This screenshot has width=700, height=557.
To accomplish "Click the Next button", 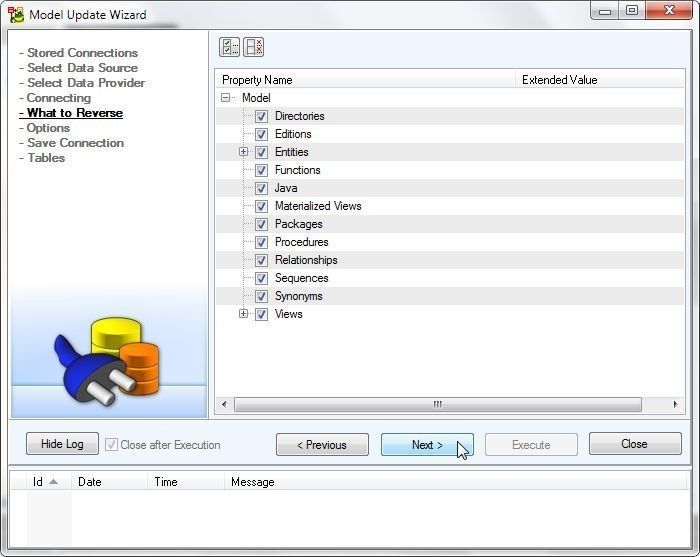I will (x=427, y=445).
